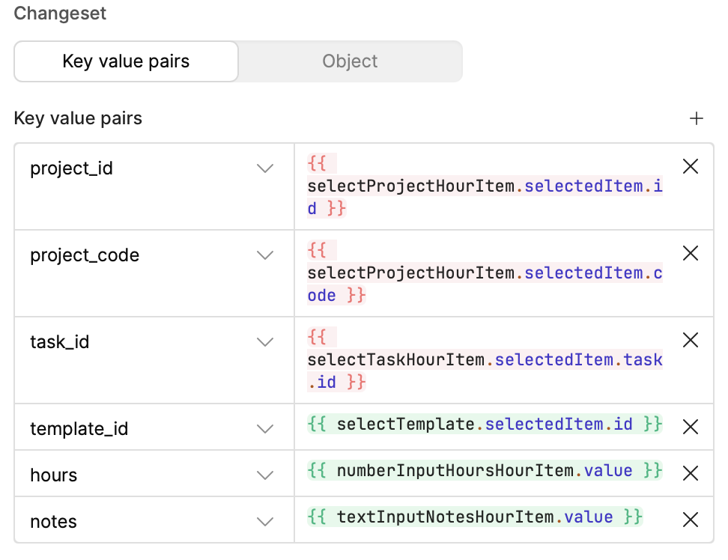The width and height of the screenshot is (728, 560).
Task: Open the hours key dropdown chevron
Action: [x=265, y=475]
